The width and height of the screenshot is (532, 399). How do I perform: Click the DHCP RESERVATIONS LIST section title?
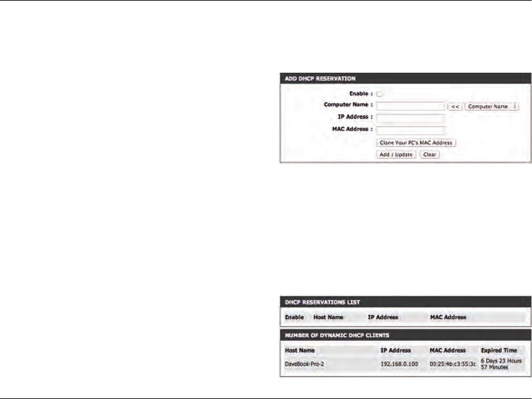tap(322, 302)
